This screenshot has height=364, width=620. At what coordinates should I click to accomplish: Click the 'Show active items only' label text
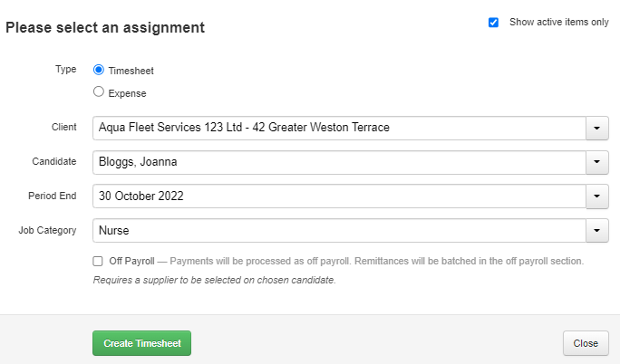click(558, 22)
